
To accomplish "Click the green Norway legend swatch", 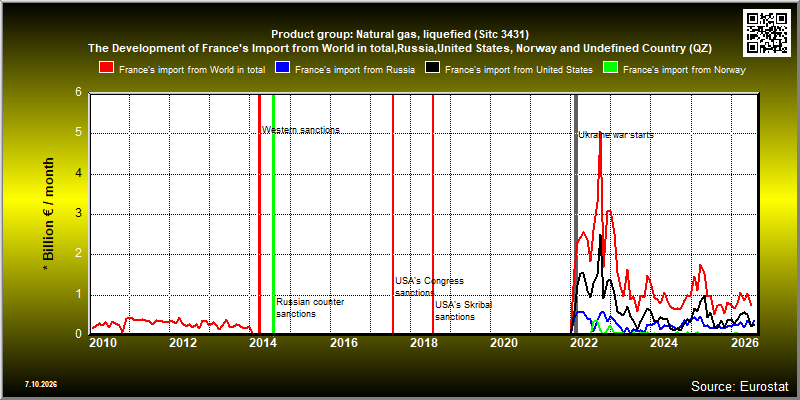I will (610, 68).
